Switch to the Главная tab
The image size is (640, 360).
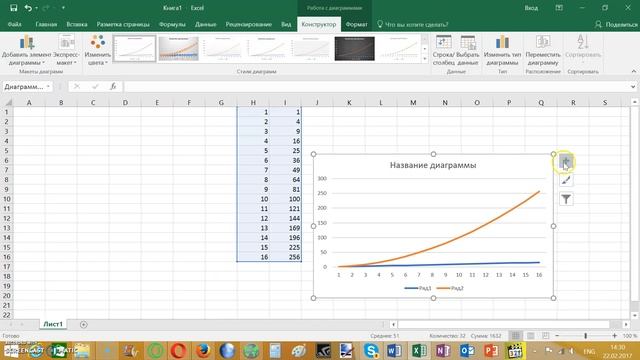(46, 24)
